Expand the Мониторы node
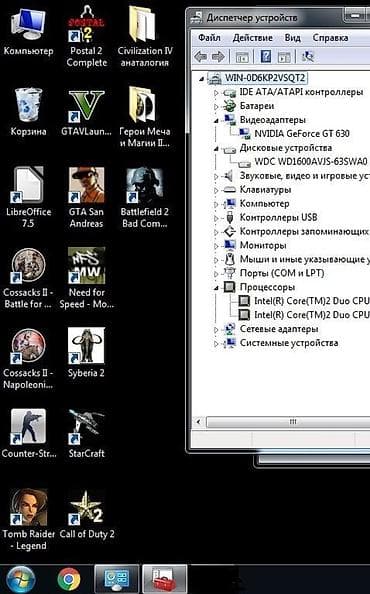Screen dimensions: 370x594 [216, 246]
